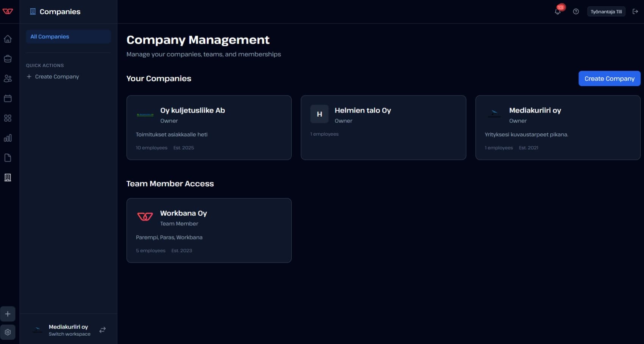Open the briefcase jobs icon
This screenshot has width=644, height=344.
pyautogui.click(x=8, y=59)
